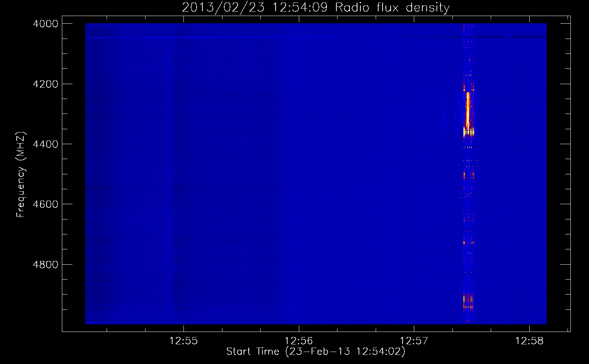Click the 4400 frequency tick label
The width and height of the screenshot is (589, 364).
pyautogui.click(x=46, y=144)
